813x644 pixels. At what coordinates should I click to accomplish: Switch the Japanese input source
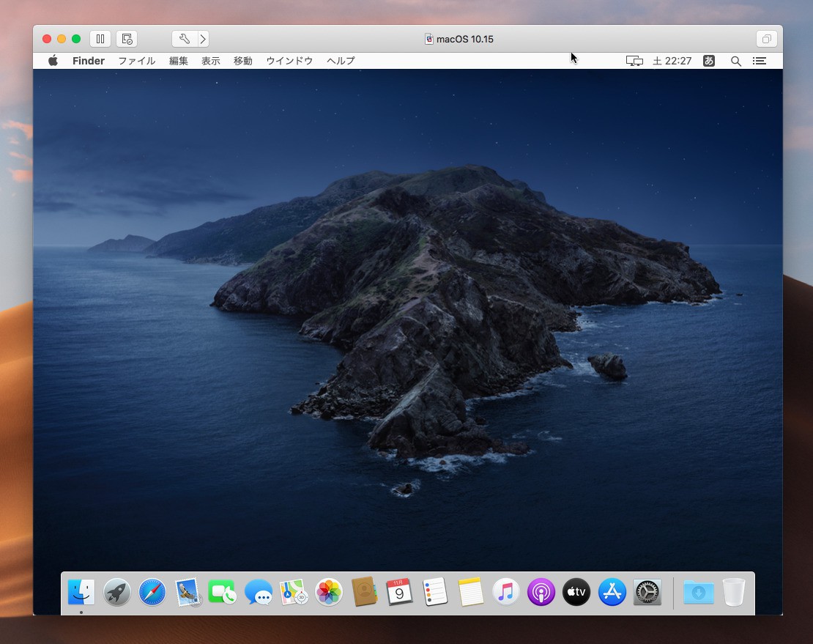tap(708, 61)
